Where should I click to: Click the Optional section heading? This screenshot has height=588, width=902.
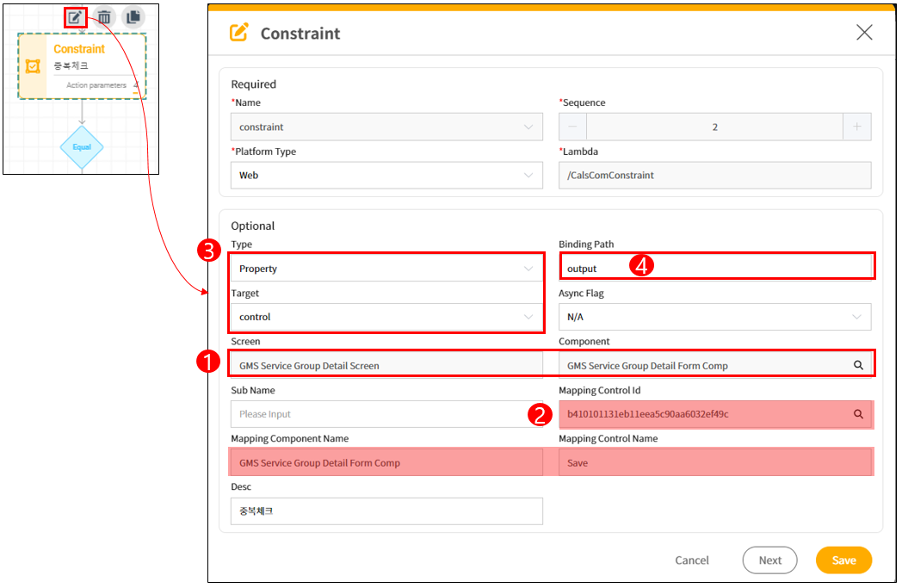pyautogui.click(x=252, y=226)
